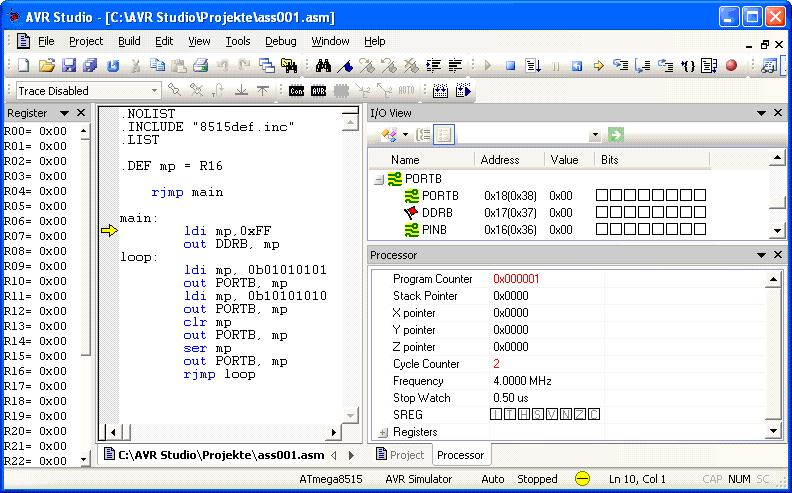
Task: Click the Stop Debugging blue square icon
Action: coord(511,66)
